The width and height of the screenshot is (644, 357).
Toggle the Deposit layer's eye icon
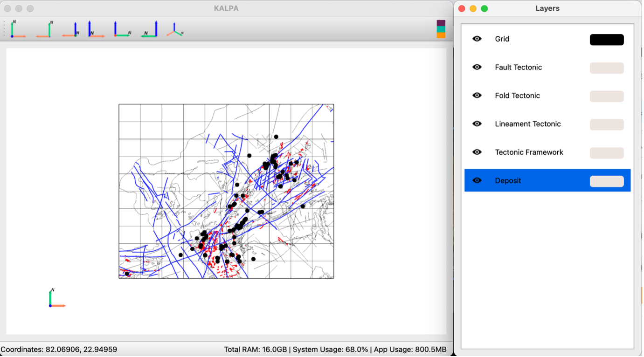(x=477, y=180)
